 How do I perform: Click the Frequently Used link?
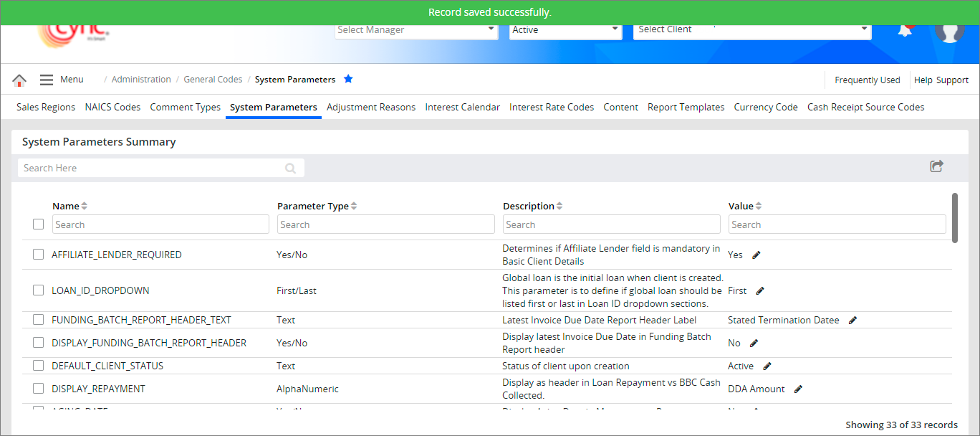(x=867, y=80)
